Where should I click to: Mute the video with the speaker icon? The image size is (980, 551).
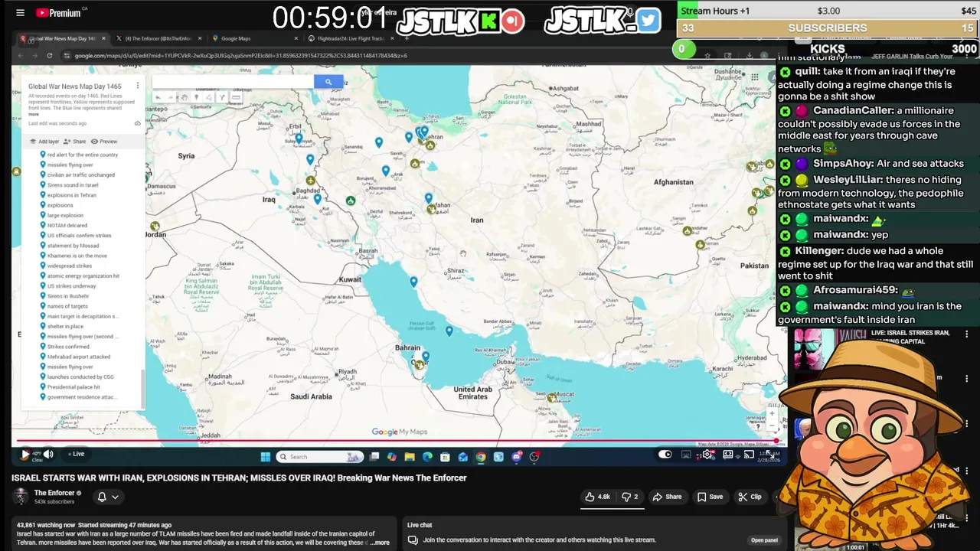pyautogui.click(x=48, y=455)
